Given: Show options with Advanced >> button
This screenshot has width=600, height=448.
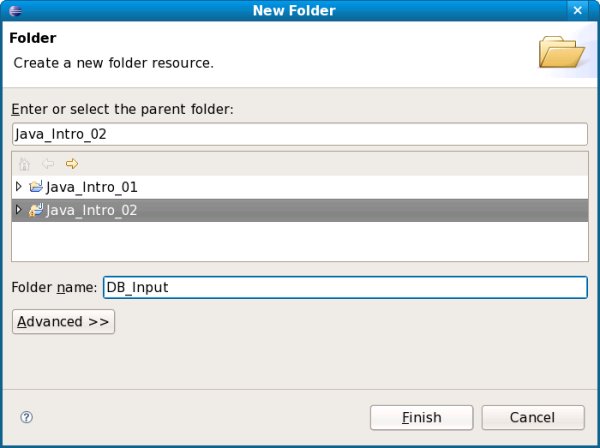Looking at the screenshot, I should coord(63,322).
